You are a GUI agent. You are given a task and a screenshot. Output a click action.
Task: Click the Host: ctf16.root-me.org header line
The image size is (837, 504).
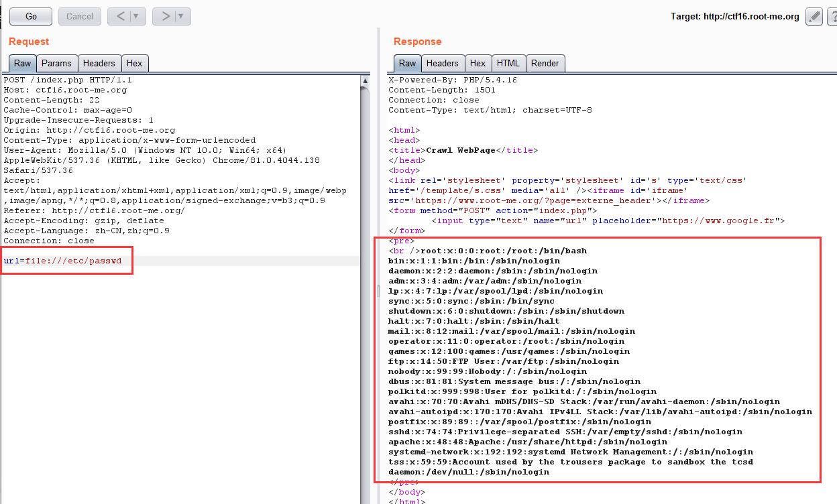coord(65,90)
